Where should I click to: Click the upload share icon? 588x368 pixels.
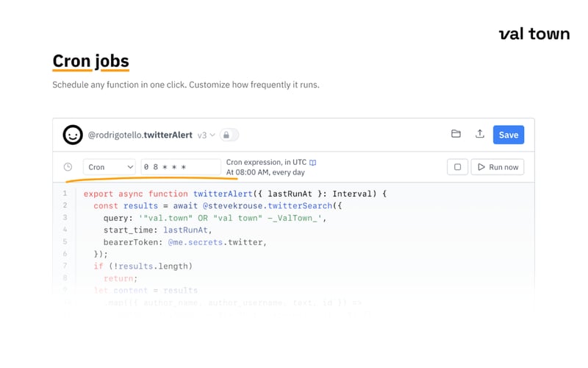(480, 134)
